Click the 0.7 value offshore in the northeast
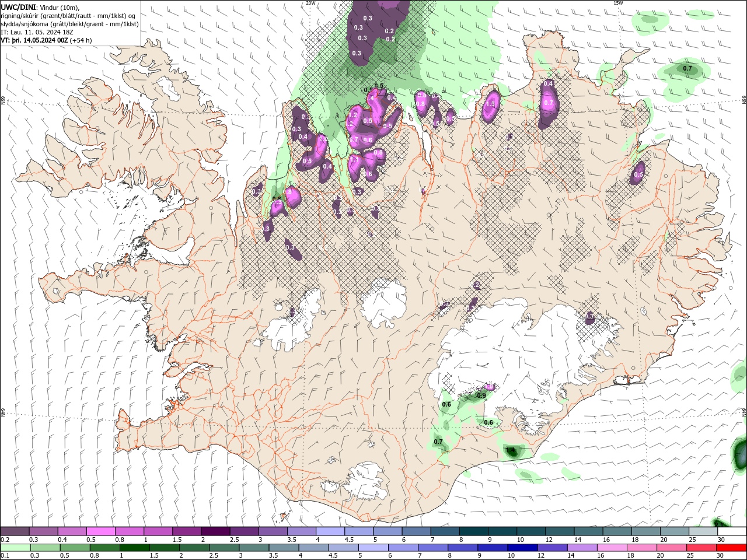 tap(687, 68)
